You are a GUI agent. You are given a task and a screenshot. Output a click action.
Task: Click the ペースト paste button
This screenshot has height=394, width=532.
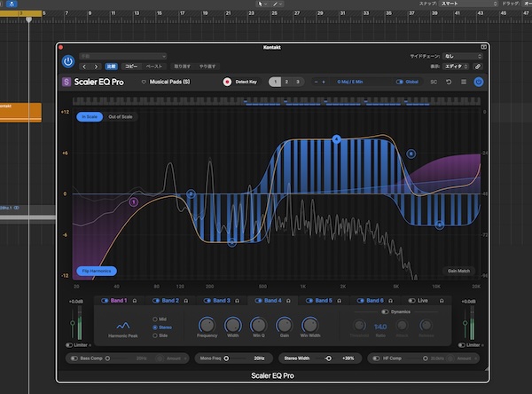154,67
